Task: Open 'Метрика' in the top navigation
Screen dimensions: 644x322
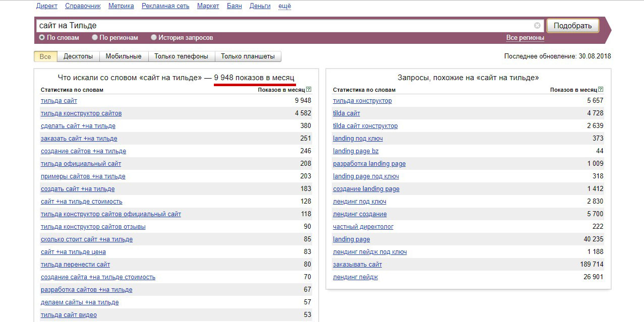Action: pyautogui.click(x=121, y=6)
